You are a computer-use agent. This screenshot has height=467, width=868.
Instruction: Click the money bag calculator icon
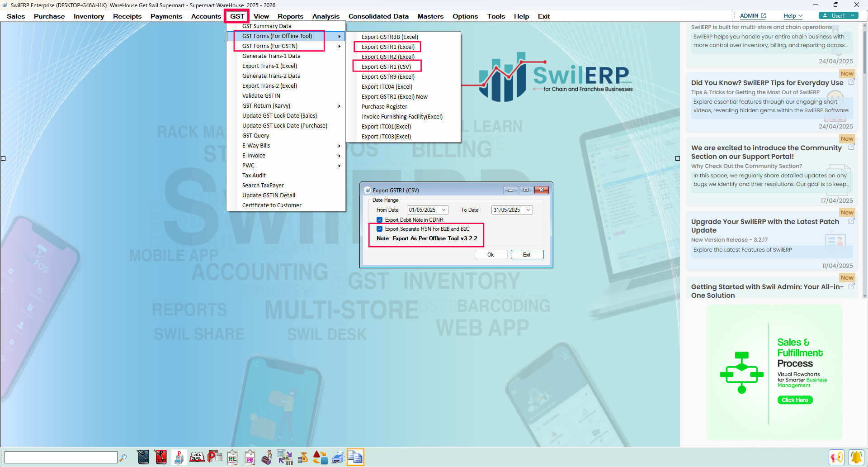[x=303, y=457]
